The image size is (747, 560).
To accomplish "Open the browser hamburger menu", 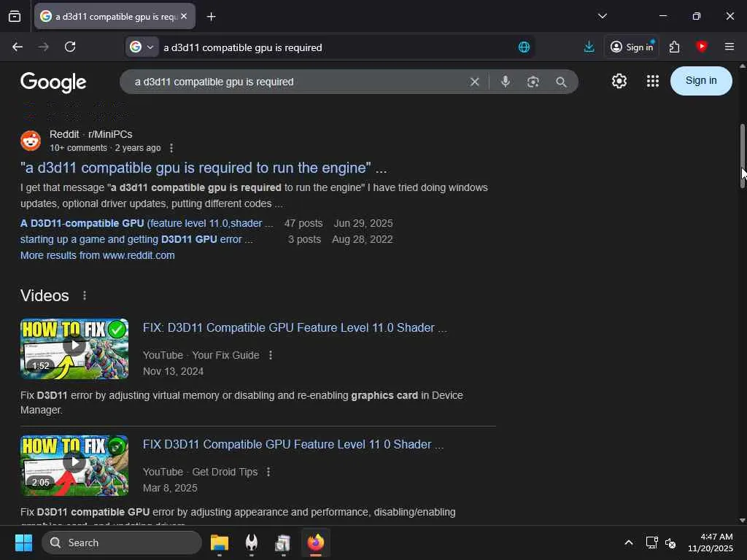I will [729, 47].
